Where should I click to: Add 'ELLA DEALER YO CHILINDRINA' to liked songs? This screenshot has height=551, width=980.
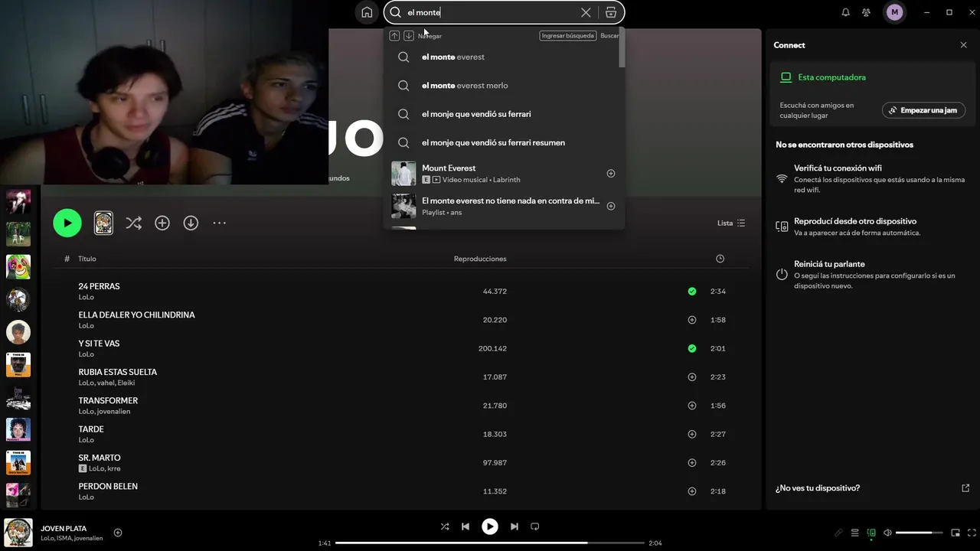692,320
